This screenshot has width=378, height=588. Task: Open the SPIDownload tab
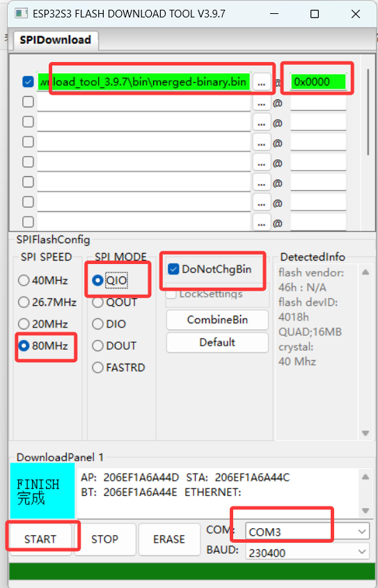[x=56, y=40]
